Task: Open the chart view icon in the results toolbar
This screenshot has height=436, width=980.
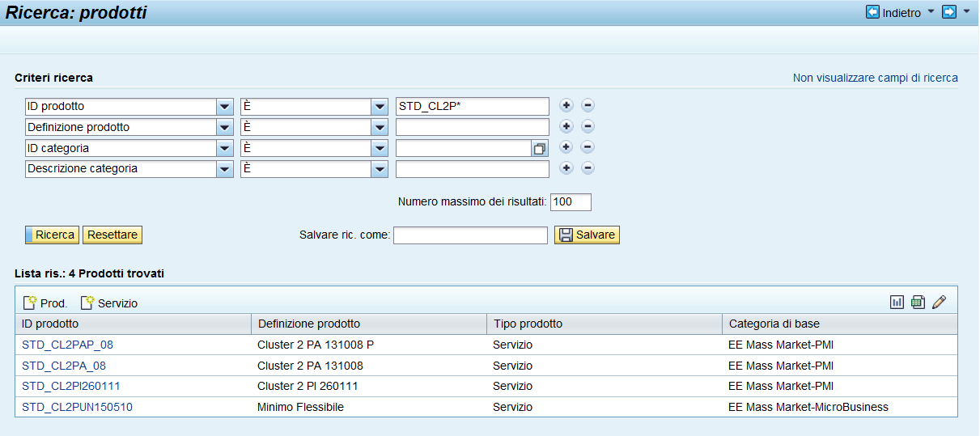Action: 897,303
